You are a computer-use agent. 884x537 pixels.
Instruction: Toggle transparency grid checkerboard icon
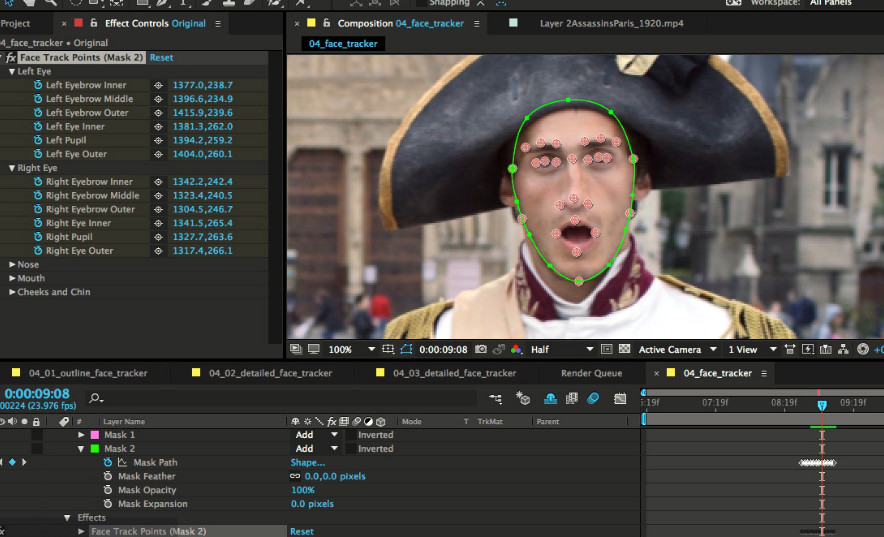[x=624, y=349]
